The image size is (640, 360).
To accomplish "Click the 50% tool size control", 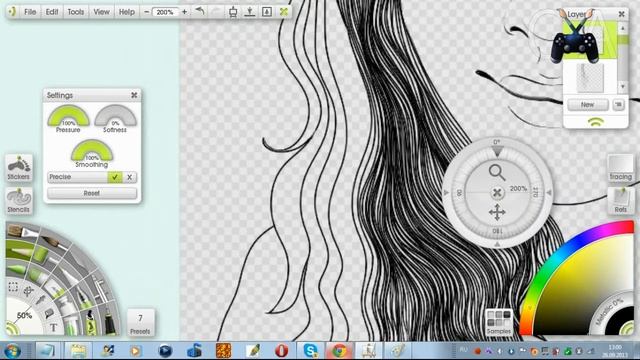I will click(x=24, y=316).
